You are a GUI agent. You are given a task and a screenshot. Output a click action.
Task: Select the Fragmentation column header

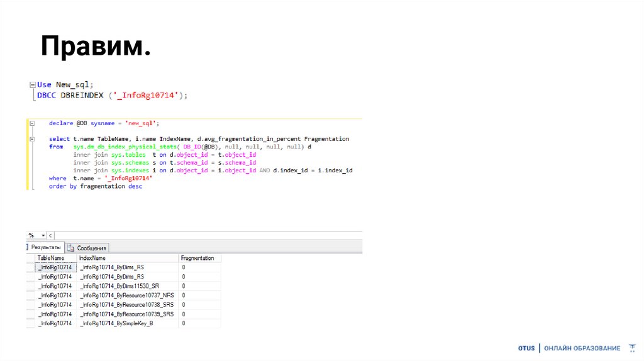199,258
